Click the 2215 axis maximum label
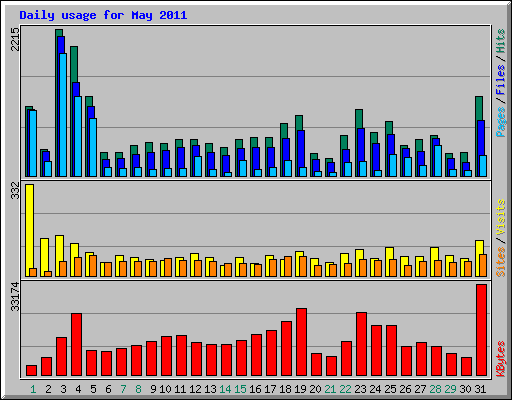 click(15, 39)
